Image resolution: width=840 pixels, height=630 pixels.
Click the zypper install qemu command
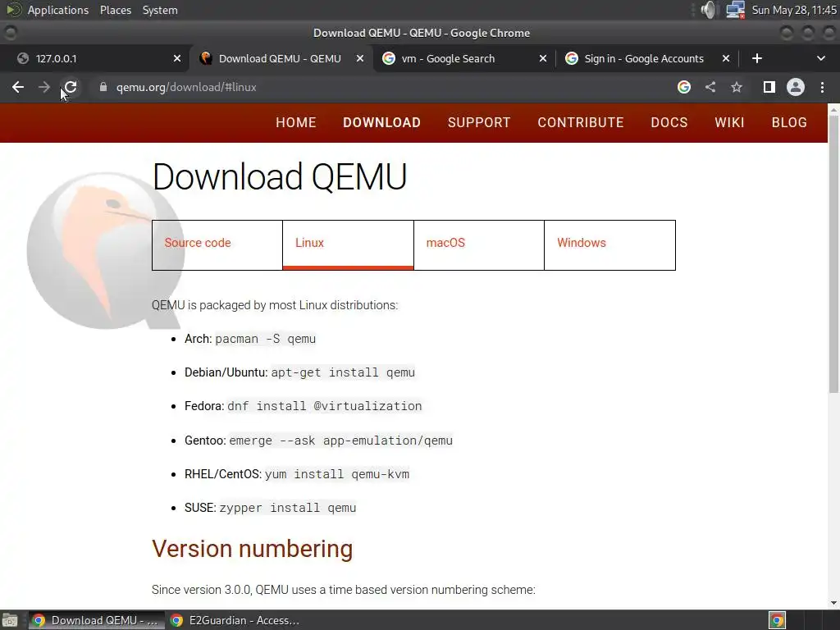click(288, 509)
